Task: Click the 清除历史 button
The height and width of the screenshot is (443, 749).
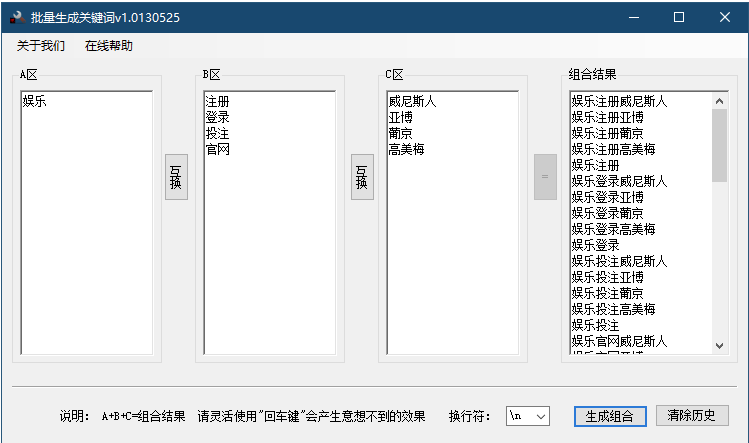Action: click(x=692, y=415)
